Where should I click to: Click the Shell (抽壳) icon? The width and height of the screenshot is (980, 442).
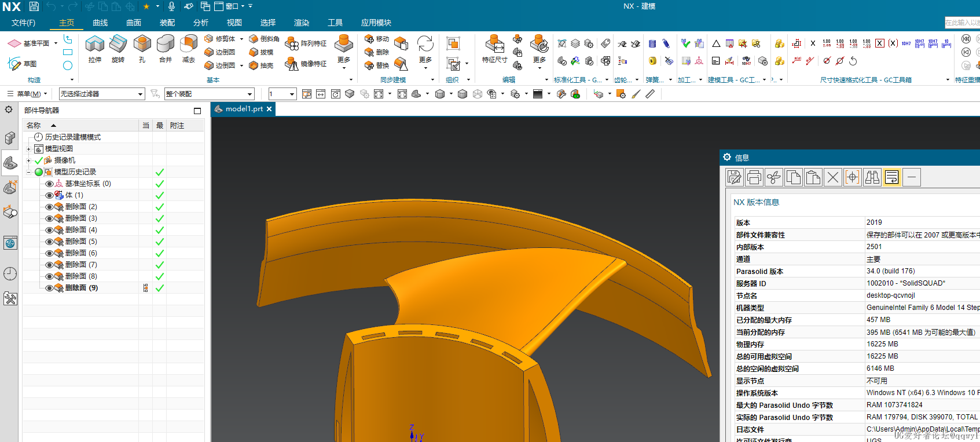254,65
